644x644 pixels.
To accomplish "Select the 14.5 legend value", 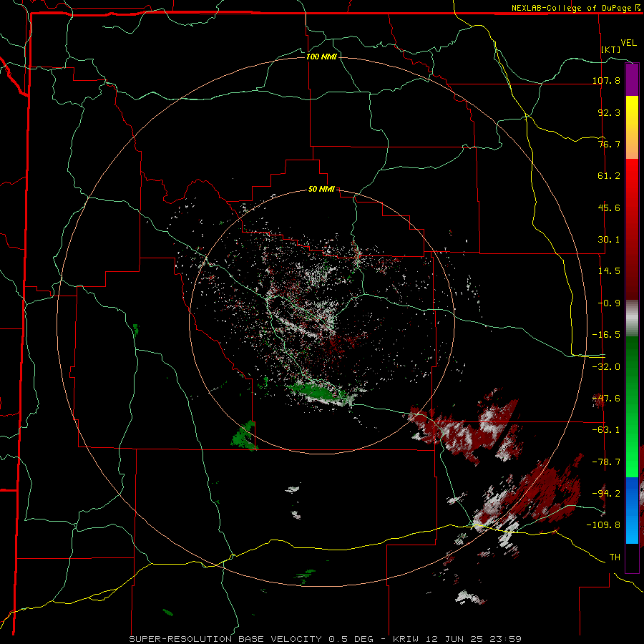I will point(609,270).
